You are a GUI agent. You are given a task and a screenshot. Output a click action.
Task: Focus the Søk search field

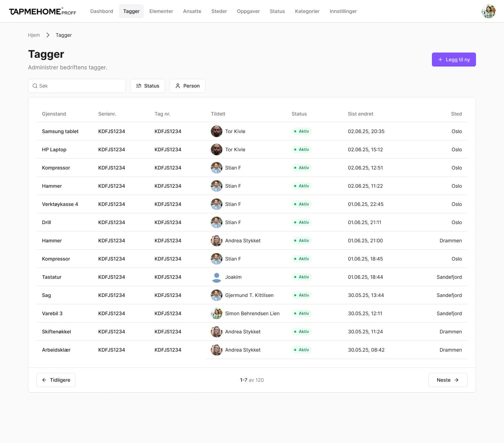coord(80,86)
